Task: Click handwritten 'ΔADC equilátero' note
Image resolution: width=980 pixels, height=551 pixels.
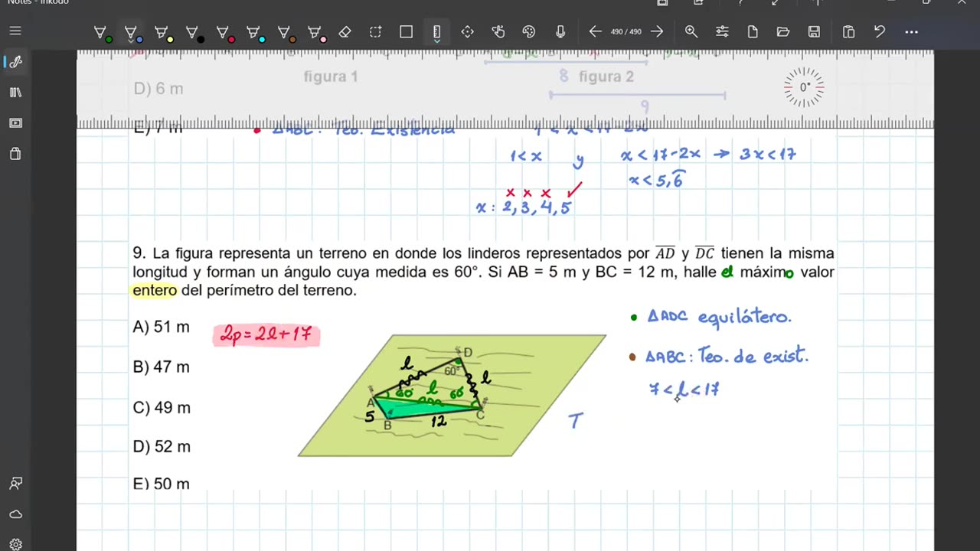Action: 720,317
